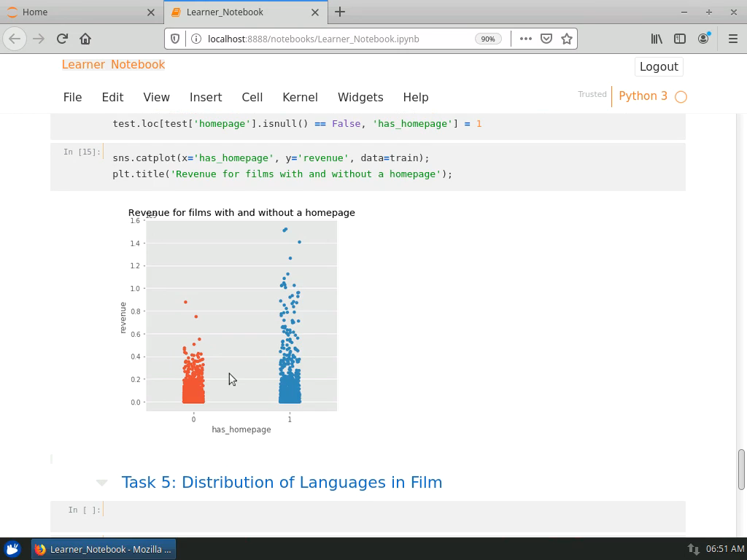
Task: Click the browser forward arrow
Action: [39, 39]
